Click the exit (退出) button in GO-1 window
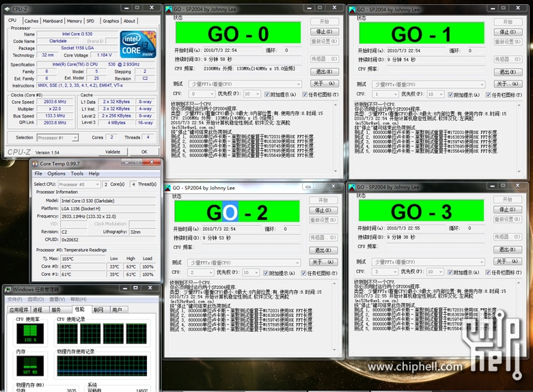Viewport: 533px width, 392px height. (x=508, y=72)
